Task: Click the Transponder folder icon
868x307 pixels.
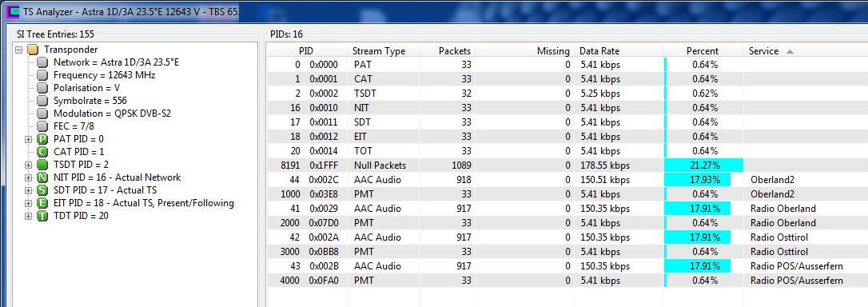Action: click(x=33, y=50)
